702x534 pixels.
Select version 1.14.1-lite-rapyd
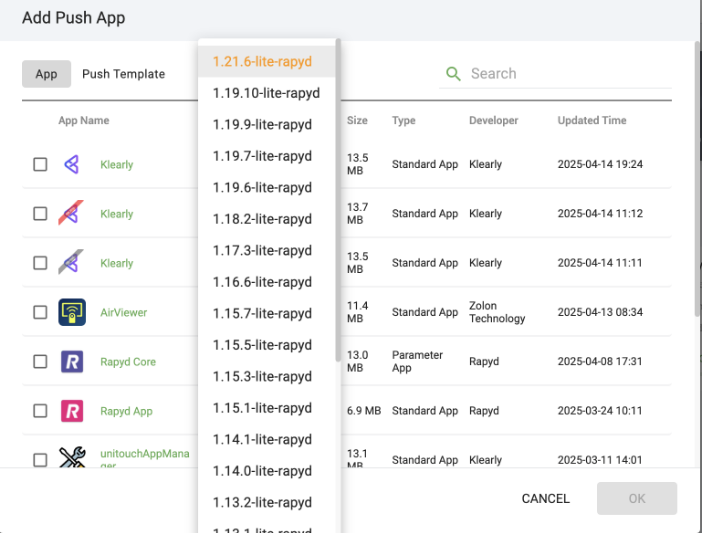pyautogui.click(x=267, y=440)
